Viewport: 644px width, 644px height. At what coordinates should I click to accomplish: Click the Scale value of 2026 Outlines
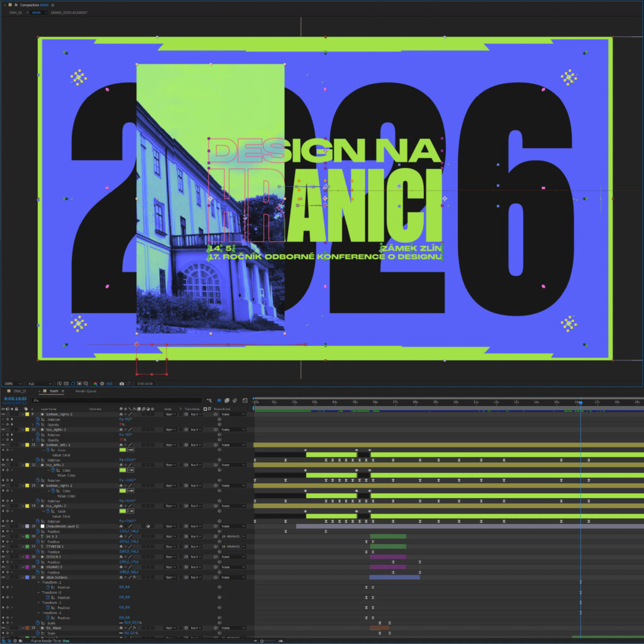pyautogui.click(x=130, y=623)
